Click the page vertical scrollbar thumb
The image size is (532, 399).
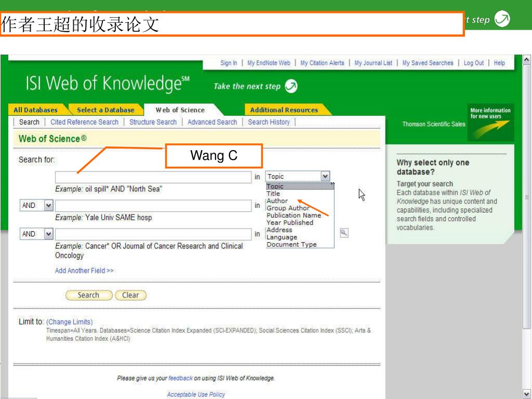coord(526,197)
